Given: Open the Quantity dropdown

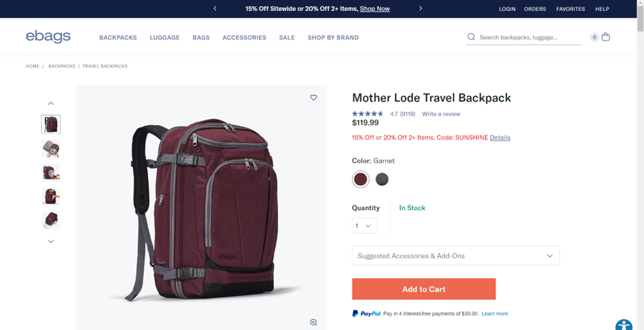Looking at the screenshot, I should [364, 225].
